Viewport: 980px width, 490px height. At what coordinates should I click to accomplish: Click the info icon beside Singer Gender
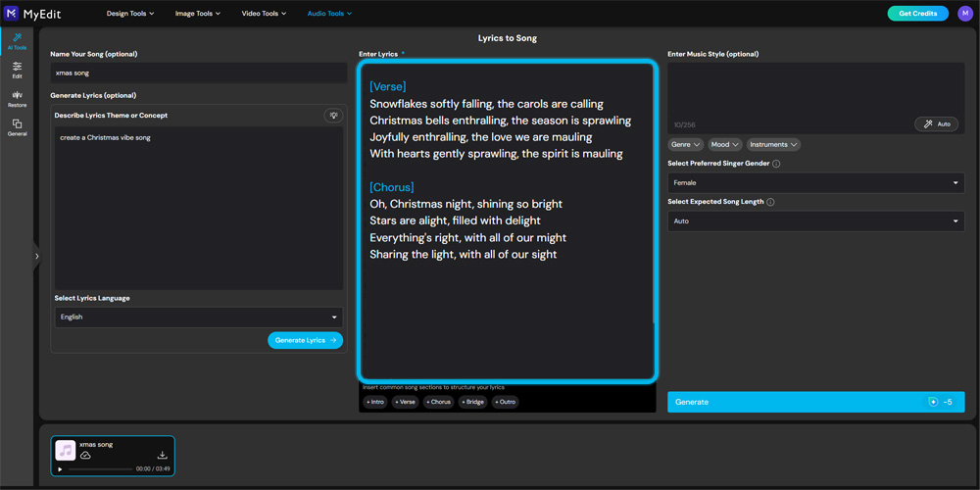coord(776,164)
